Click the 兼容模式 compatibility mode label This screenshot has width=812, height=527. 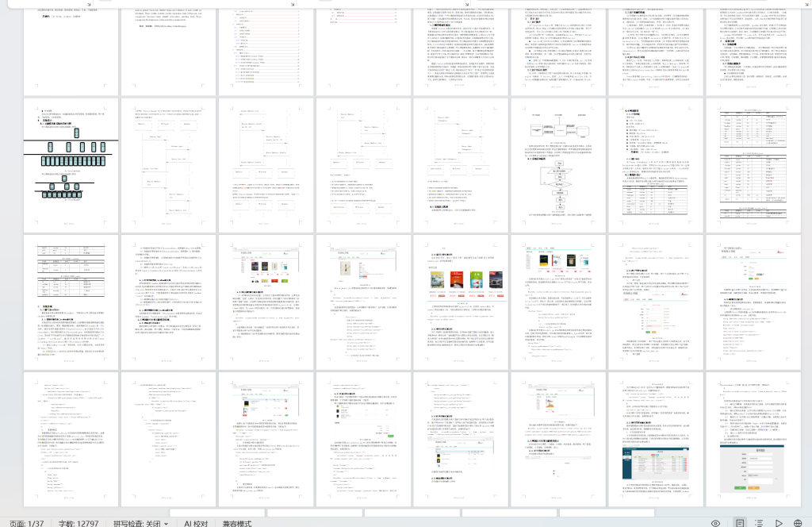236,523
